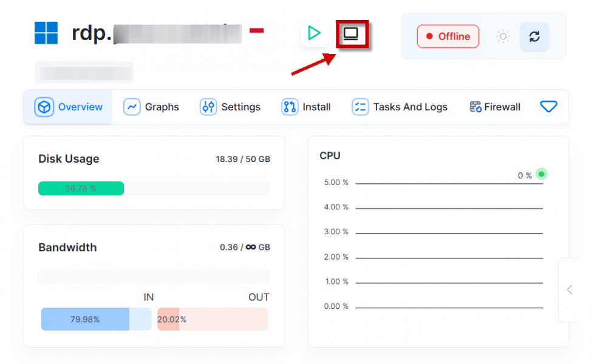Click the Offline status button

(447, 36)
